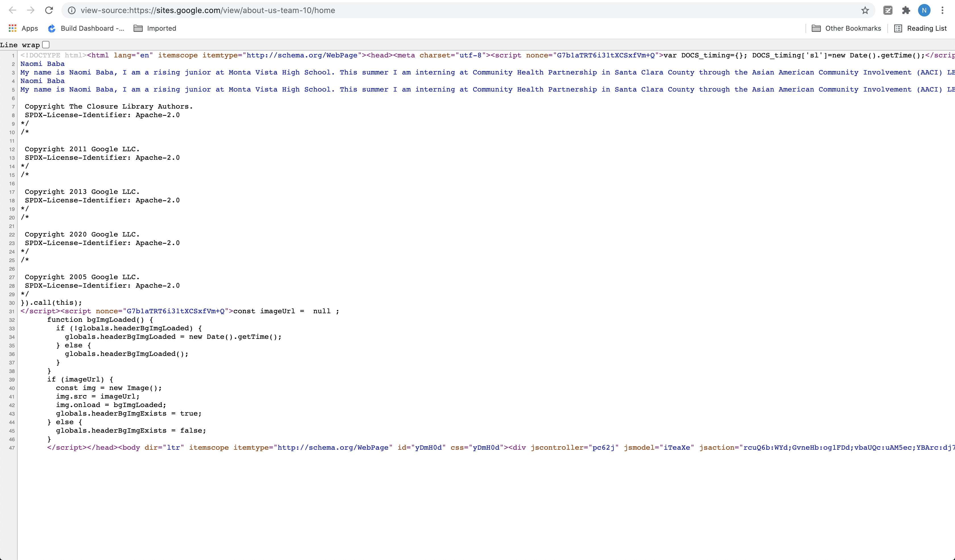Viewport: 955px width, 560px height.
Task: Open the schema.org/WebPage link on line 1
Action: pos(302,55)
